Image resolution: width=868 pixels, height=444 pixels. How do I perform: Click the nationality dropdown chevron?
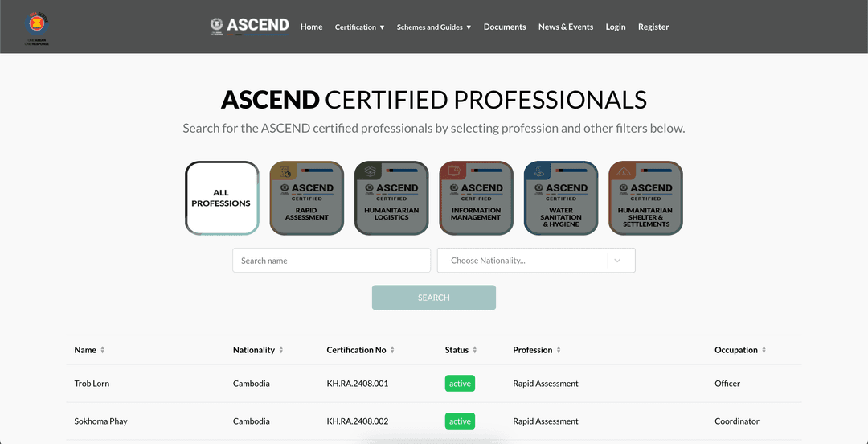(x=617, y=261)
